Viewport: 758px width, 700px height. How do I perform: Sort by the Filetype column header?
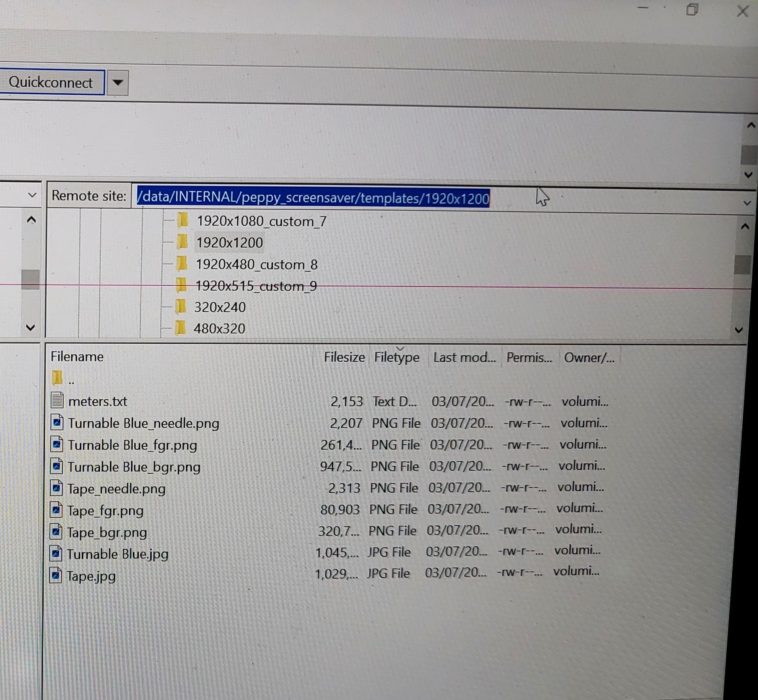pos(397,357)
